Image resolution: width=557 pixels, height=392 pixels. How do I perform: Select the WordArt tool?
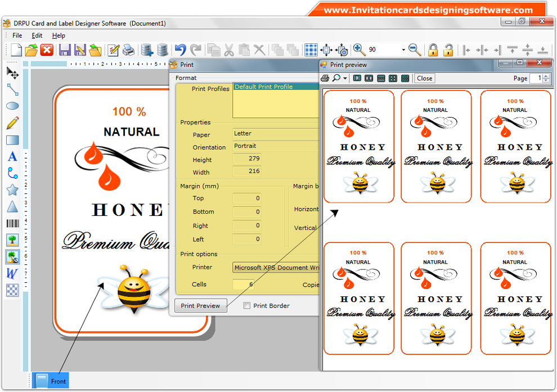(x=12, y=274)
